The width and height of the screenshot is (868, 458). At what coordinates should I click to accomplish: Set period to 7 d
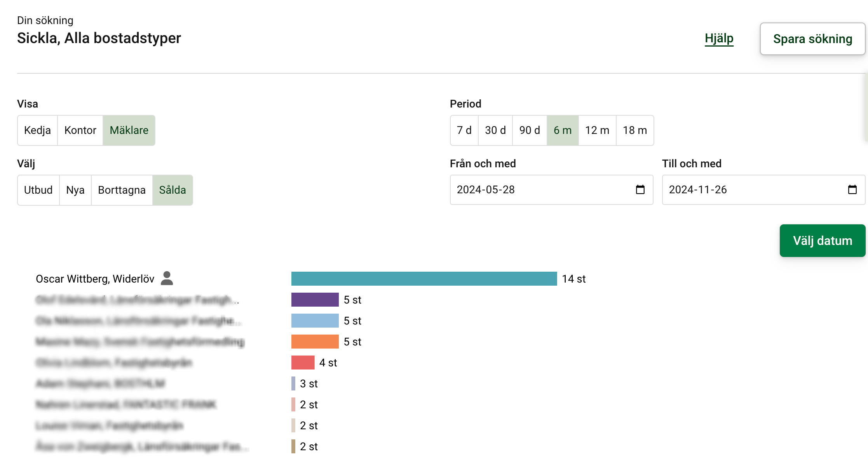pos(464,130)
